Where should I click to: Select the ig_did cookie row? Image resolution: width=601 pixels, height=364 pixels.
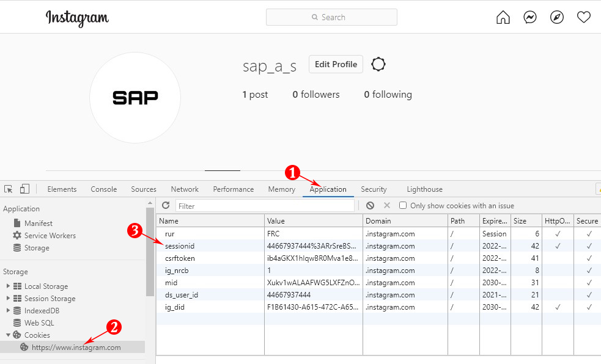click(x=378, y=307)
